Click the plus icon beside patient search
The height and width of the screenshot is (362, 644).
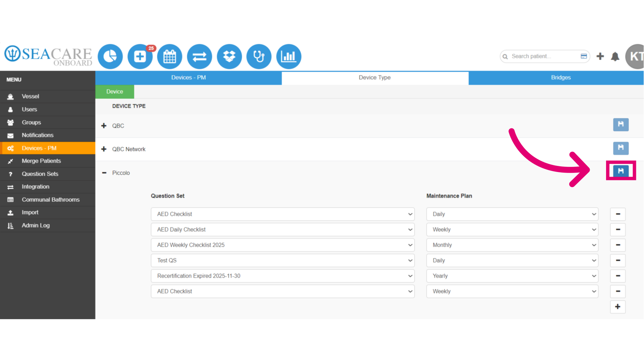600,56
